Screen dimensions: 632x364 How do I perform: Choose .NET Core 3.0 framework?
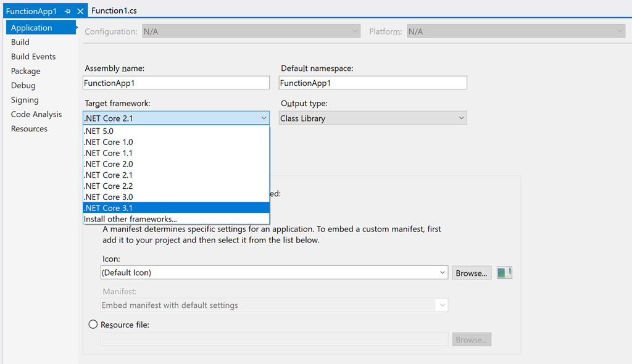click(176, 197)
